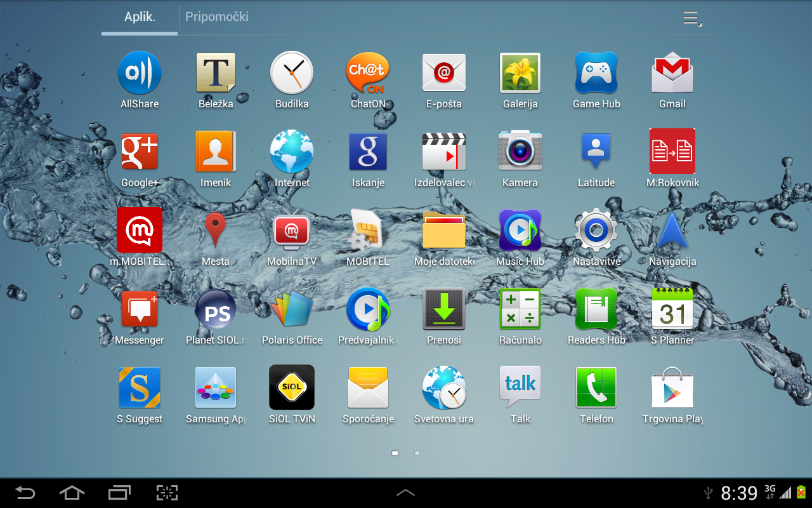812x508 pixels.
Task: Tap the 3G network signal indicator
Action: (770, 491)
